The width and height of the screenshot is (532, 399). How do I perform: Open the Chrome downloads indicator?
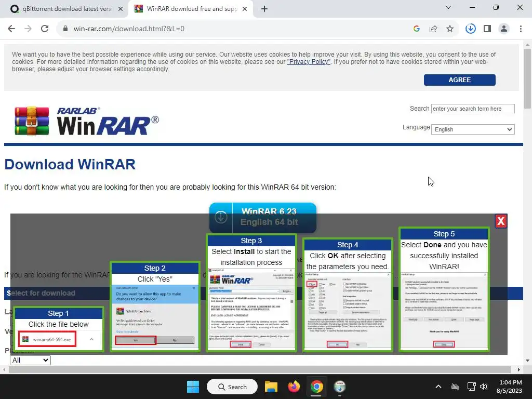click(470, 29)
